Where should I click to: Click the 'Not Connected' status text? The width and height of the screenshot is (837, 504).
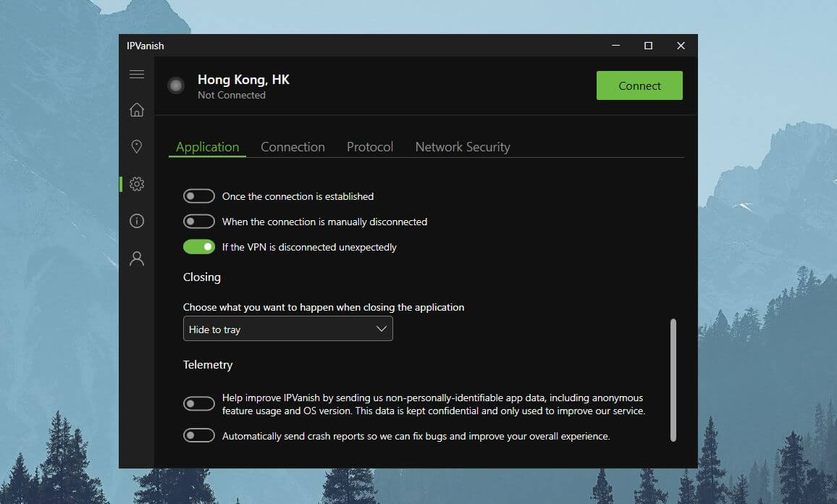click(232, 95)
